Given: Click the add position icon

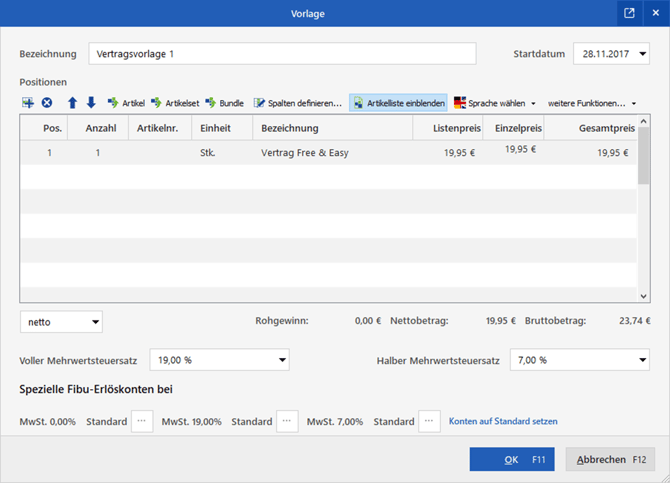Looking at the screenshot, I should point(27,103).
